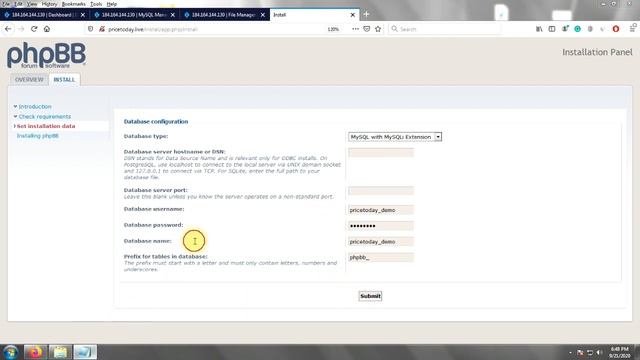Click the Pocket save icon
Viewport: 640px width, 360px height.
[367, 29]
